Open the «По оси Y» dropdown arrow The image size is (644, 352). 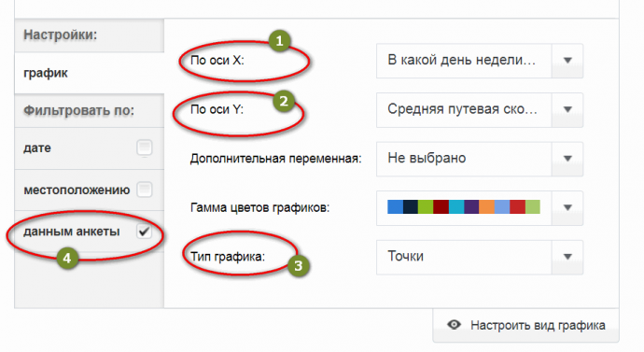point(567,109)
